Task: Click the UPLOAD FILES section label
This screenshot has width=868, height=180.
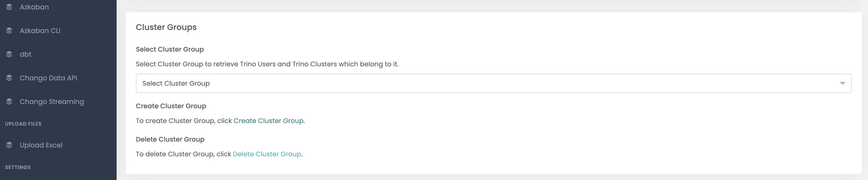Action: pos(23,124)
